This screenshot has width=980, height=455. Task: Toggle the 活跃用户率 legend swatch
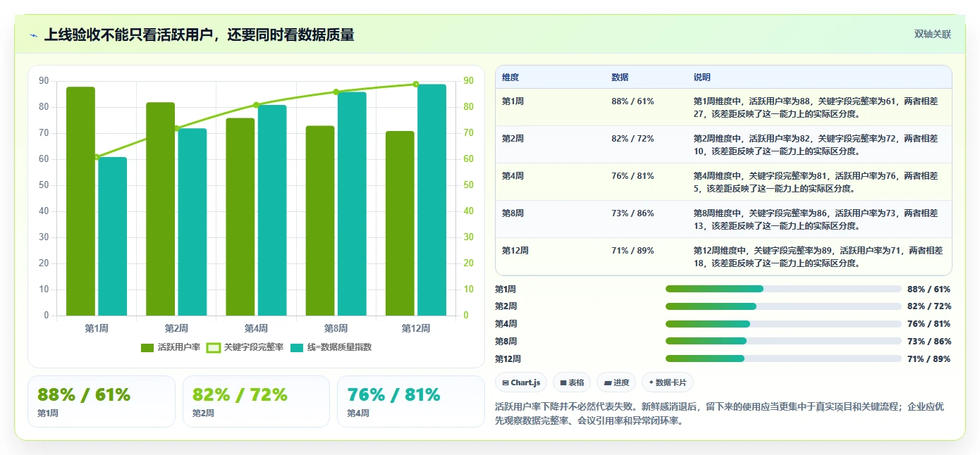147,347
